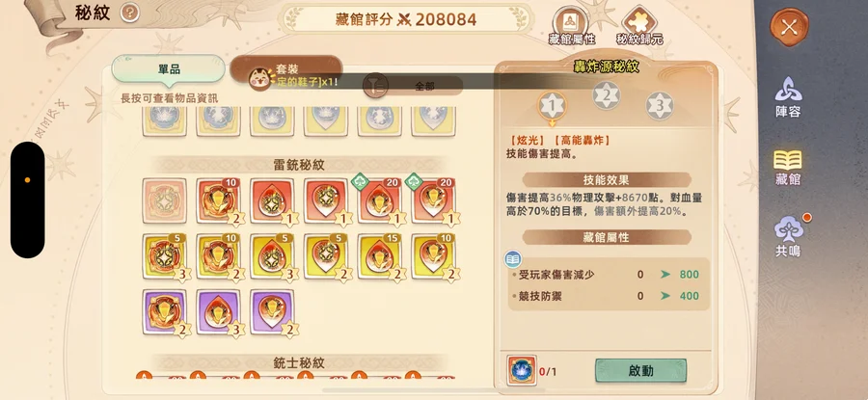This screenshot has width=868, height=400.
Task: Select the first purple rune card
Action: coord(164,311)
